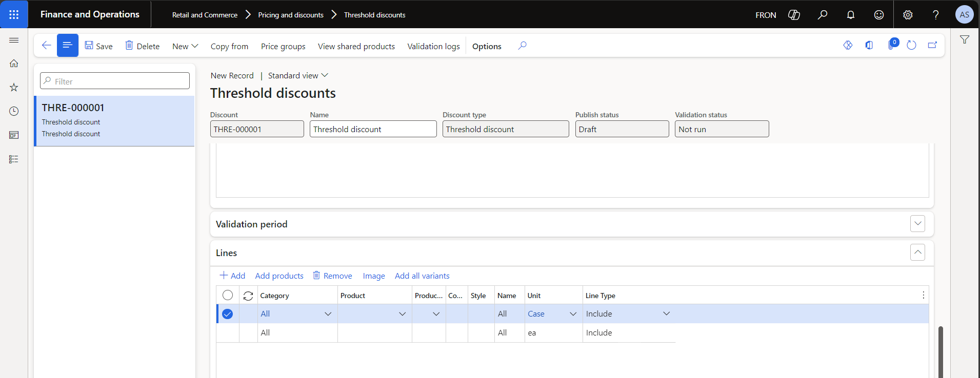This screenshot has height=378, width=980.
Task: Open the Line Type Include dropdown
Action: (x=666, y=314)
